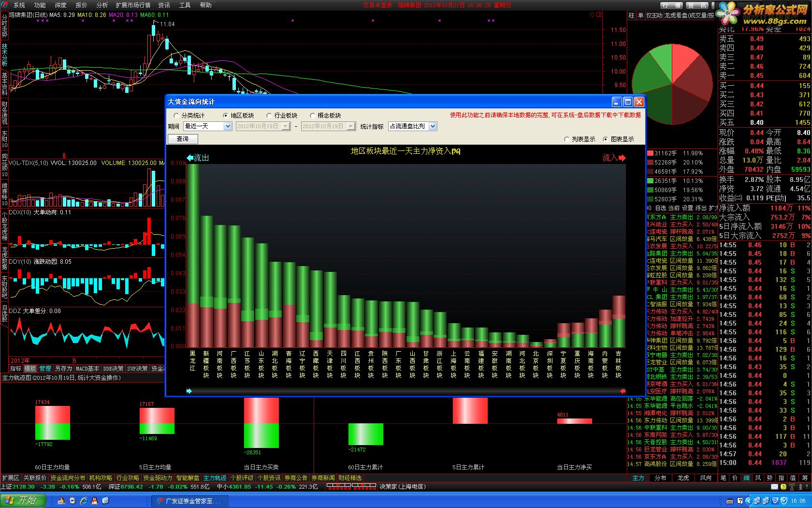Click the 吉林板块 bar in the chart
This screenshot has height=508, width=812.
(619, 321)
